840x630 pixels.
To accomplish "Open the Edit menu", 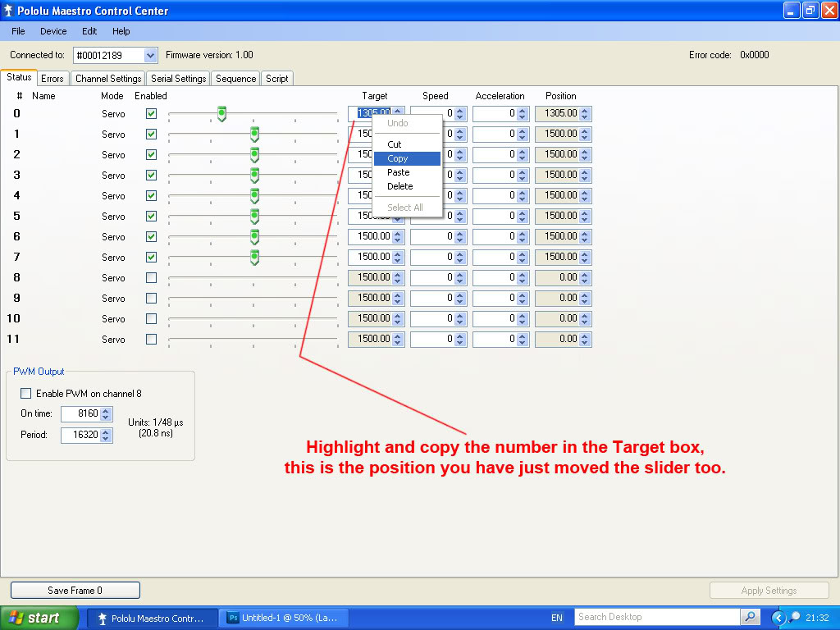I will [x=89, y=31].
